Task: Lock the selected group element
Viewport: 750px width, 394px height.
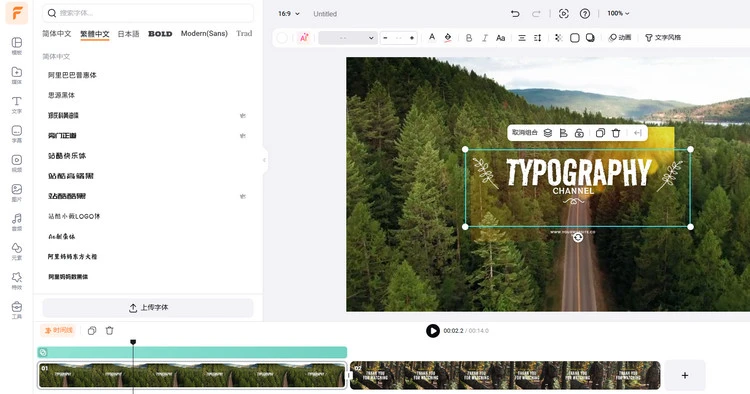Action: tap(579, 133)
